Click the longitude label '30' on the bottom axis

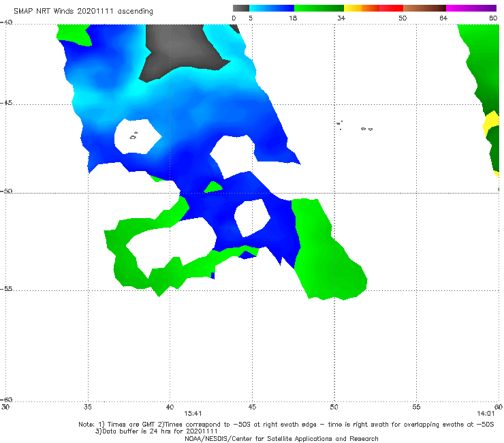click(x=5, y=407)
